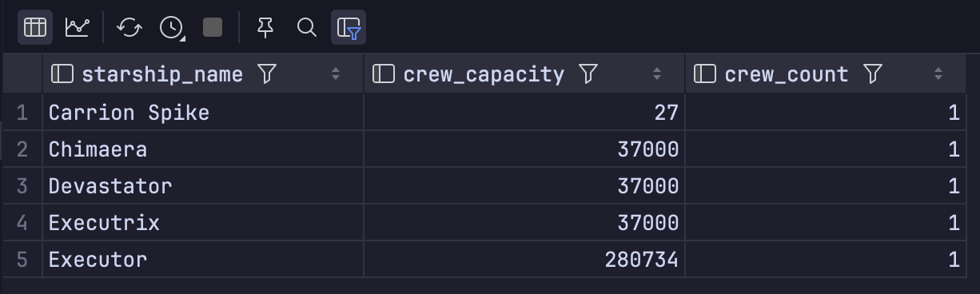Select the Carrion Spike cell

(203, 113)
